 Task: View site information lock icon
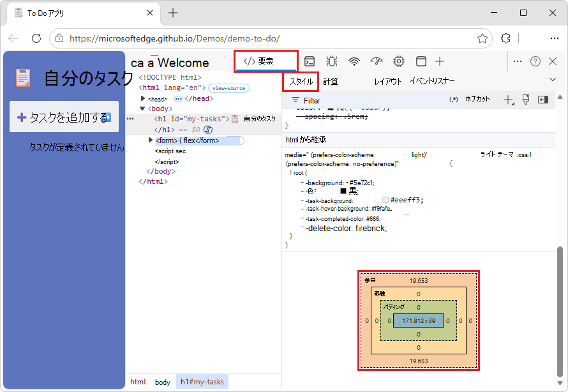59,38
